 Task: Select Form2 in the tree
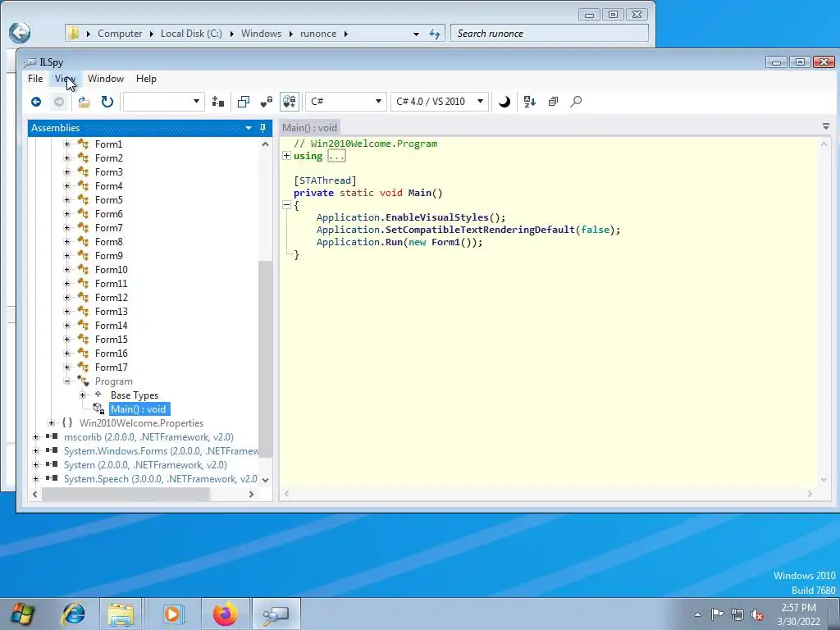tap(109, 158)
